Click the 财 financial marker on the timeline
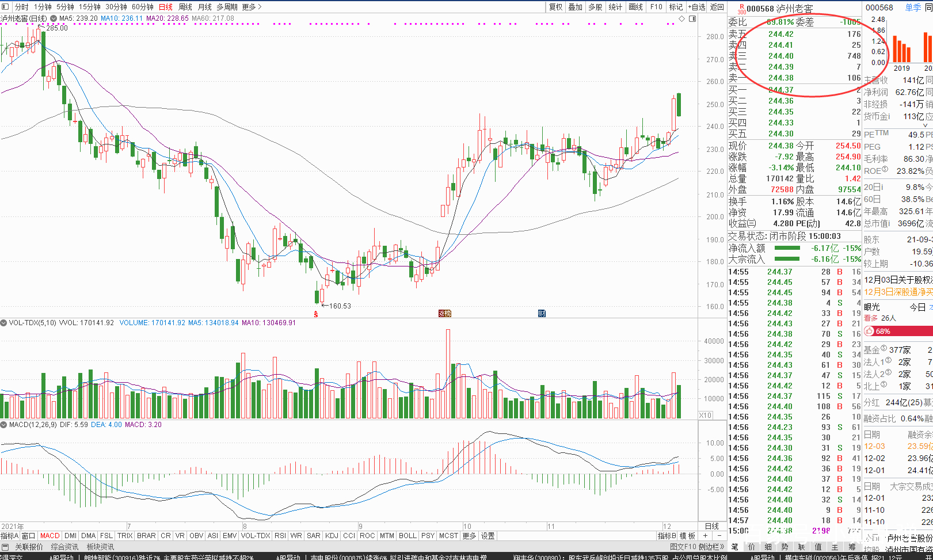Screen dimensions: 933x560 (x=542, y=314)
